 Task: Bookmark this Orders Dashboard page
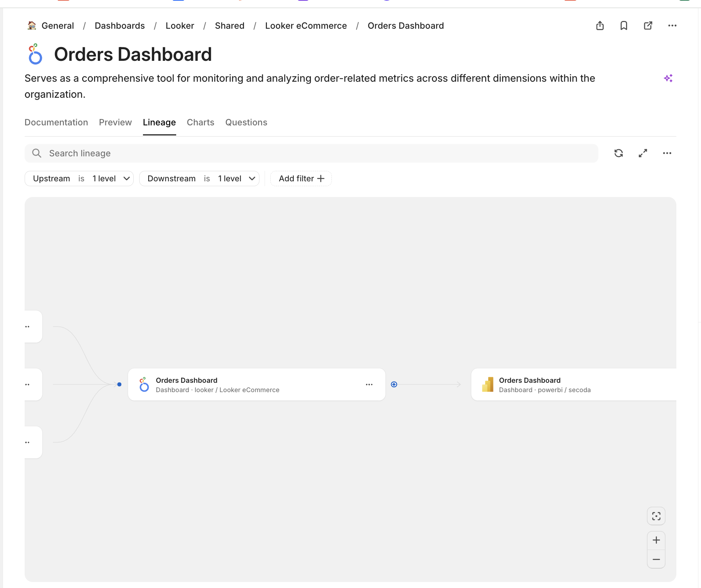coord(624,26)
